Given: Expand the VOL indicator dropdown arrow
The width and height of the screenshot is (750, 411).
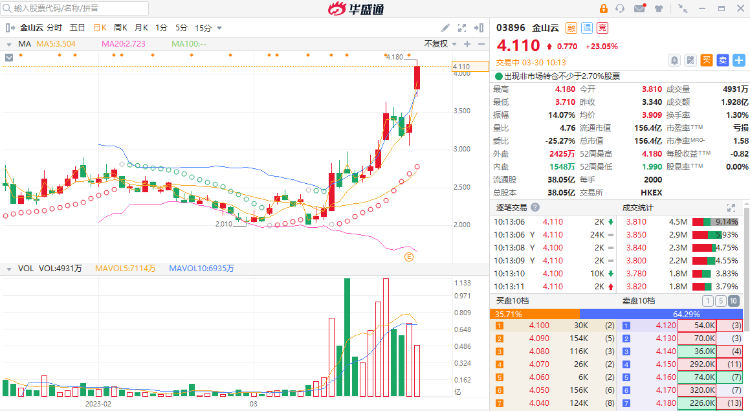Looking at the screenshot, I should tap(9, 269).
